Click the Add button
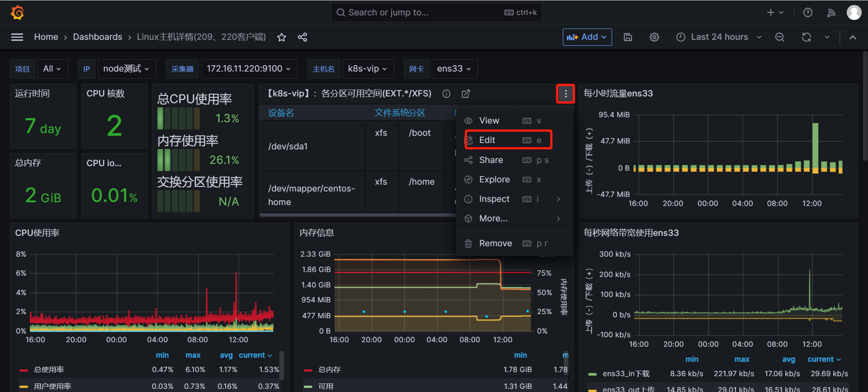This screenshot has width=868, height=392. [x=587, y=37]
